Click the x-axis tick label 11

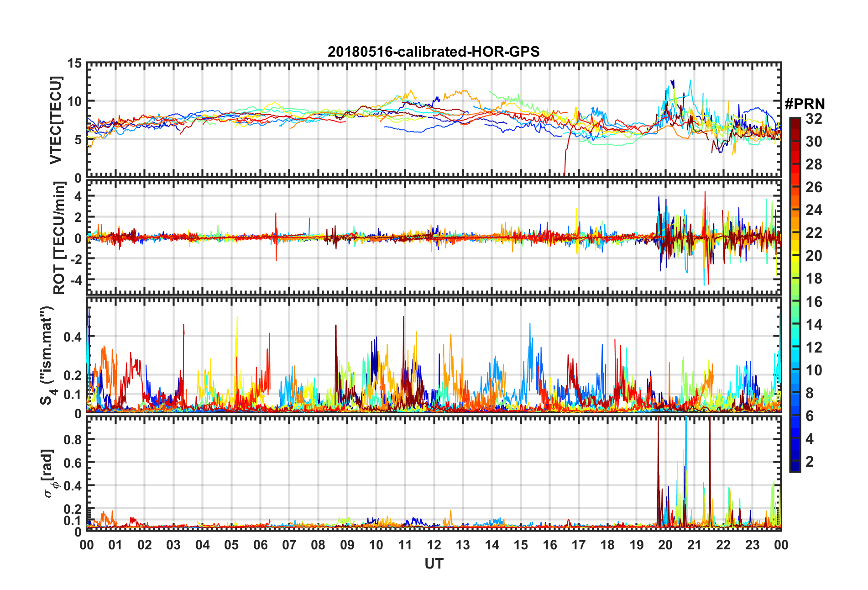[x=405, y=545]
